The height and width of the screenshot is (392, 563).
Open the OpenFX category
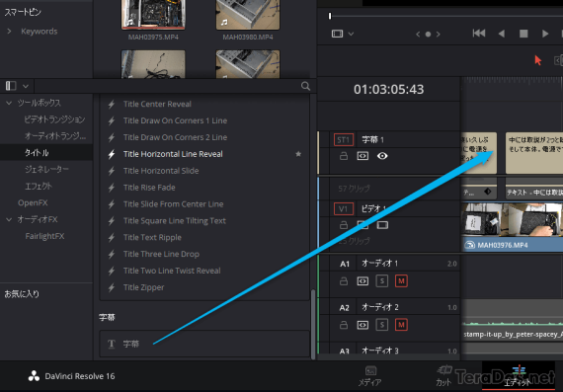33,202
